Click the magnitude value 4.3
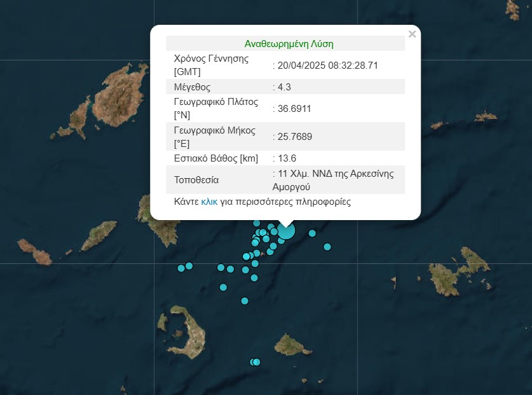 [283, 87]
